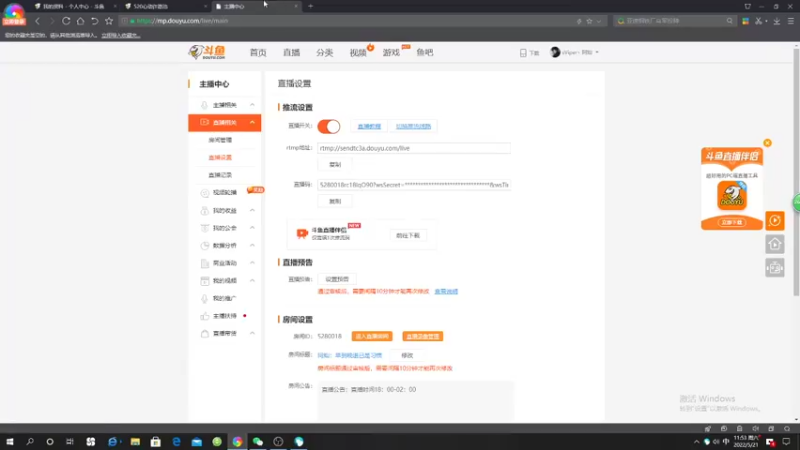Select third sub-item under the highlighted section
800x450 pixels.
click(220, 174)
